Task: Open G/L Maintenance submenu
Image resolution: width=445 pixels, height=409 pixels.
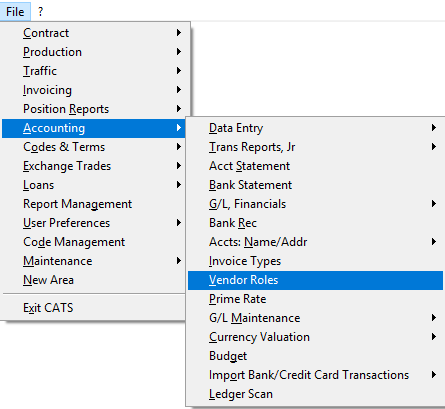Action: point(315,318)
